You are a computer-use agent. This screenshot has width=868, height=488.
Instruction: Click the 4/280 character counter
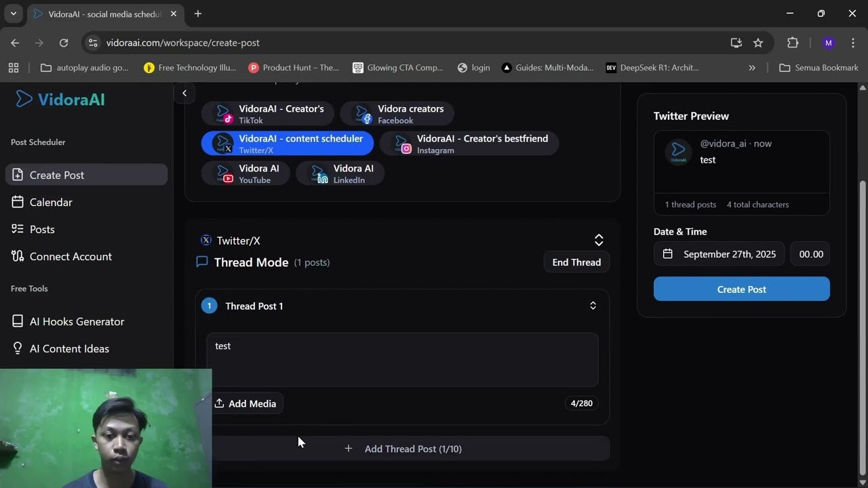(582, 403)
